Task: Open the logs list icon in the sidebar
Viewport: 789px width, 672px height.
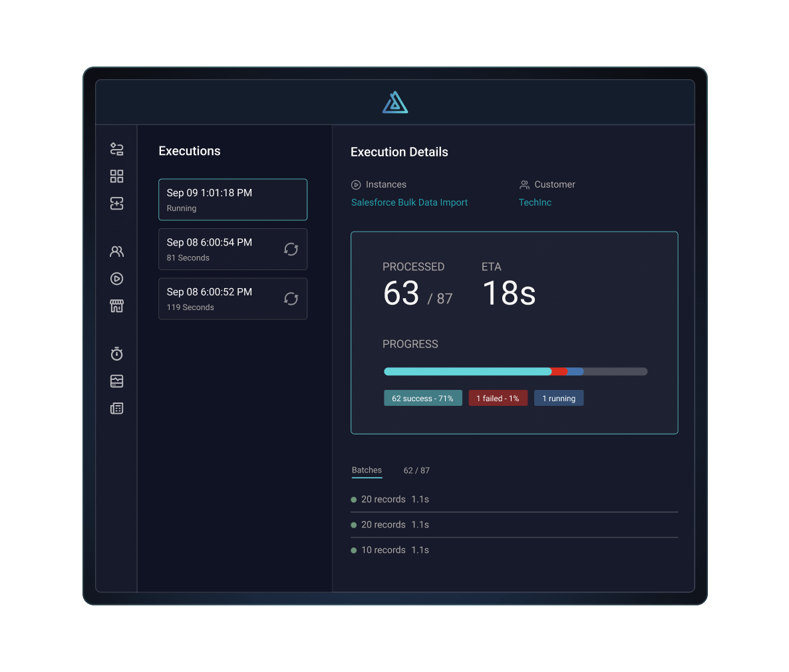Action: point(116,409)
